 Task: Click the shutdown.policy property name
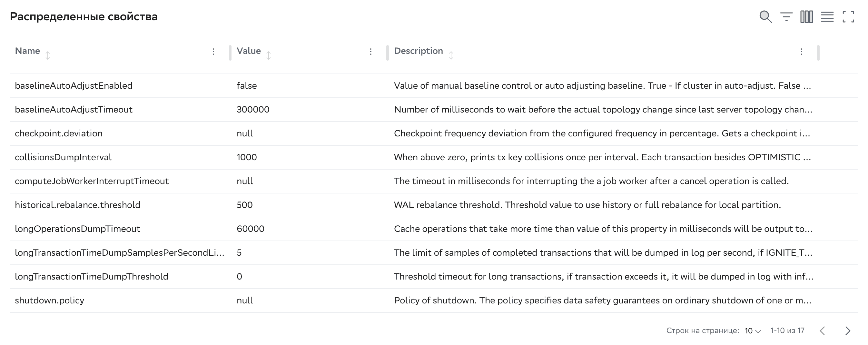(x=50, y=301)
